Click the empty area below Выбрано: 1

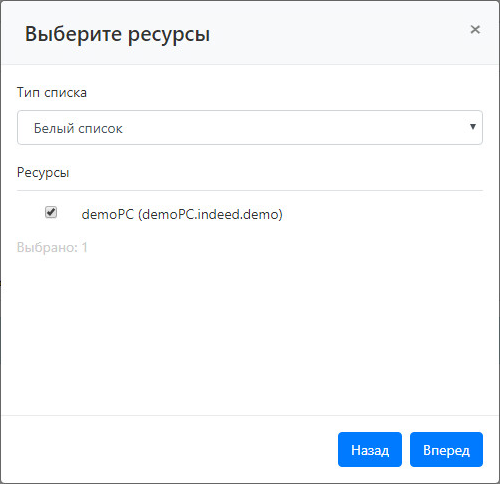coord(250,333)
